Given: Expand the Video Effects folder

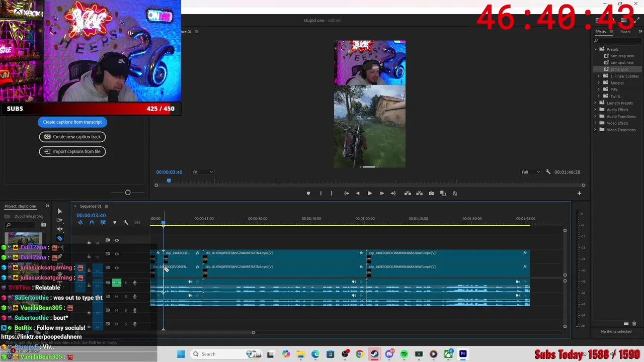Looking at the screenshot, I should point(596,123).
